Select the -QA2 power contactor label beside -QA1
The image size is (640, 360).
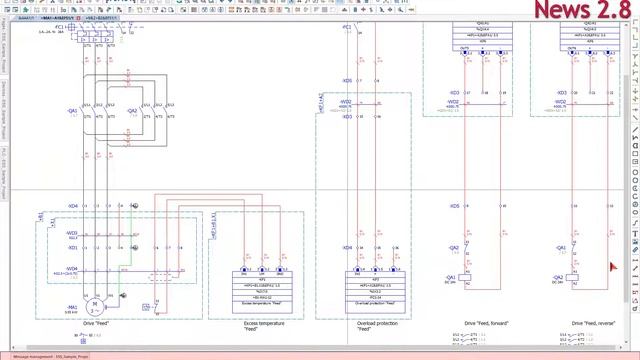click(132, 111)
